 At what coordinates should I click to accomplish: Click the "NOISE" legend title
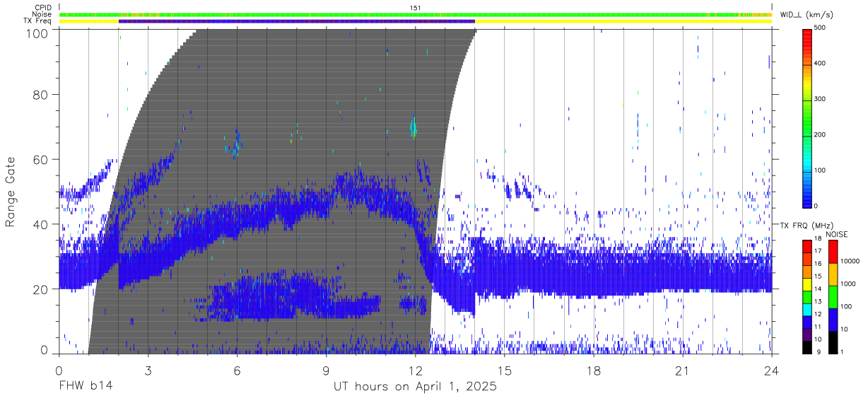point(836,234)
